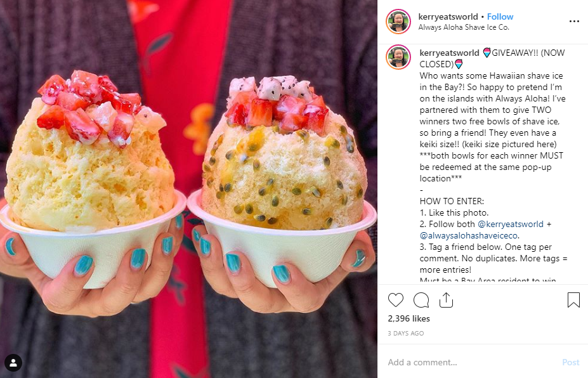Share the post using the share icon
Image resolution: width=588 pixels, height=378 pixels.
click(446, 300)
